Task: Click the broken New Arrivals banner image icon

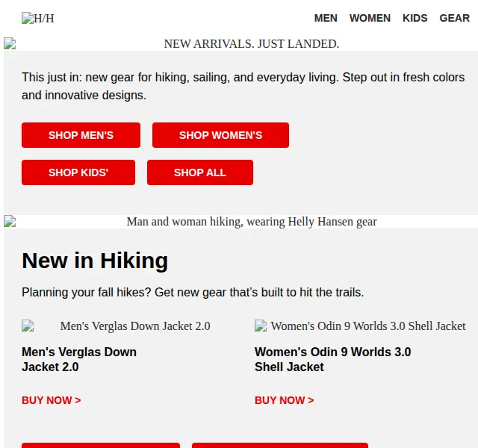Action: [10, 43]
